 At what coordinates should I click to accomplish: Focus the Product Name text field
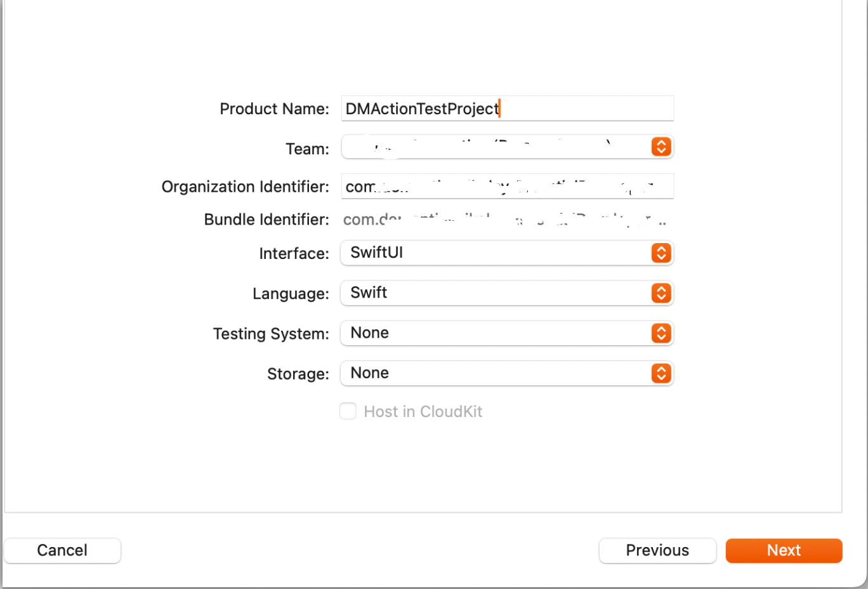[507, 109]
